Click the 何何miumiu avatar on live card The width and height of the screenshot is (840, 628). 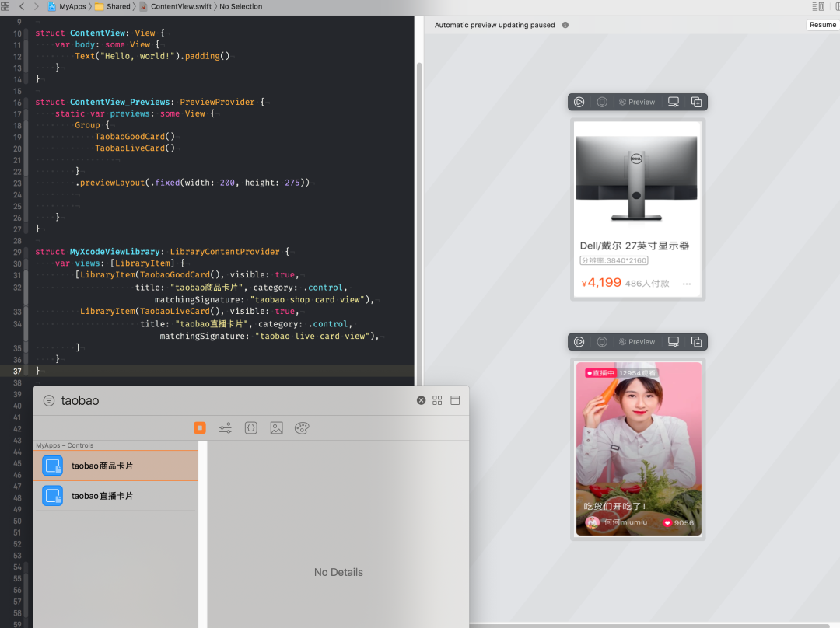tap(592, 522)
